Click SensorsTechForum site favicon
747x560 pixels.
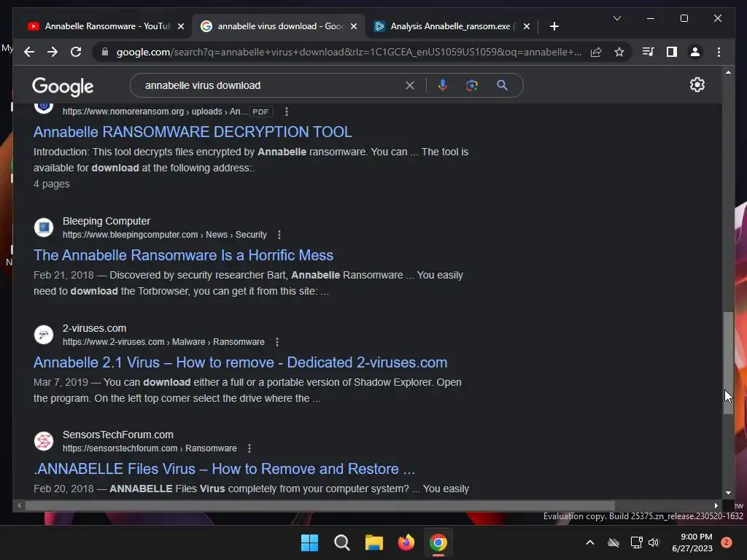click(x=44, y=441)
